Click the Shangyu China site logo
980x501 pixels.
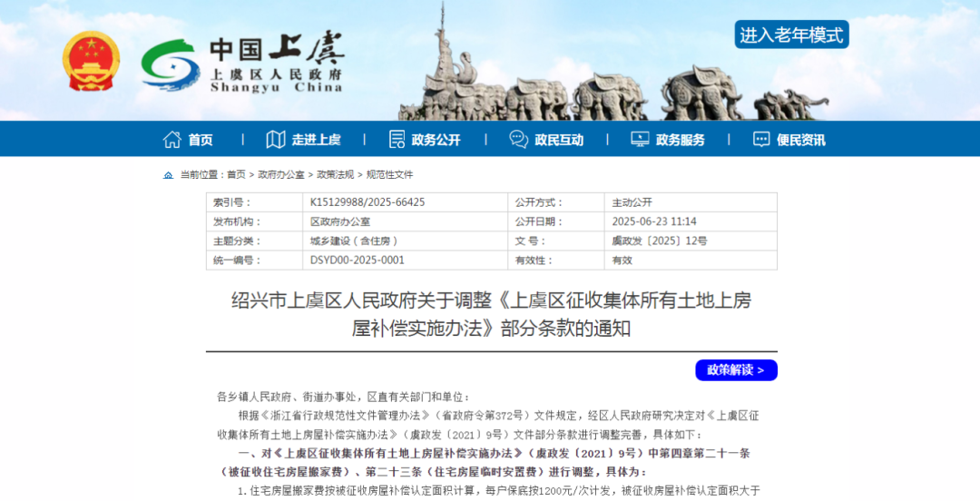[x=242, y=64]
